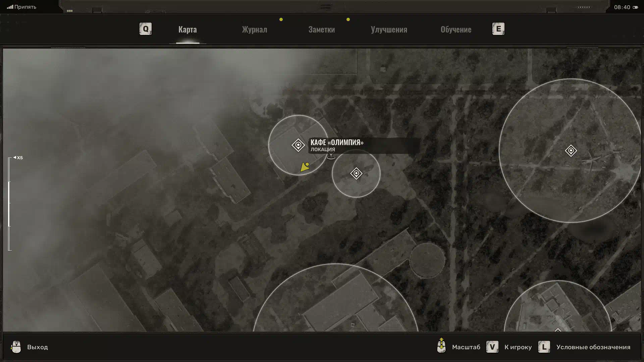Open the Улучшения tab
This screenshot has width=644, height=362.
pos(389,29)
